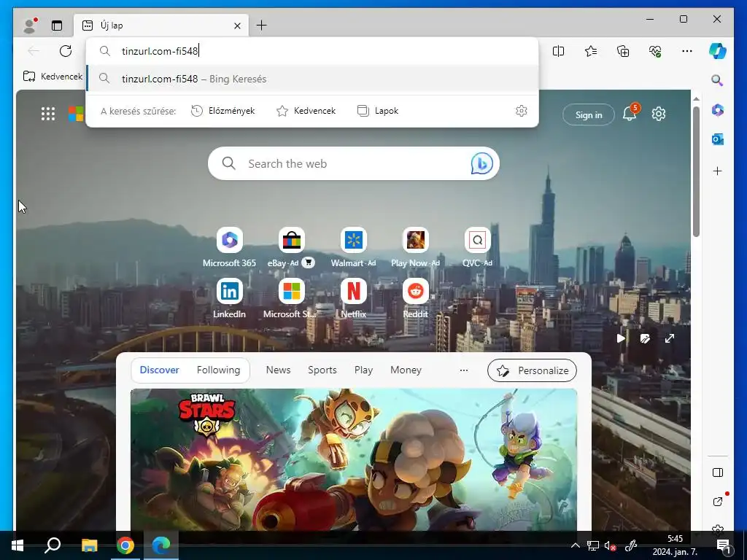Open Browser essentials heart icon

[x=655, y=51]
